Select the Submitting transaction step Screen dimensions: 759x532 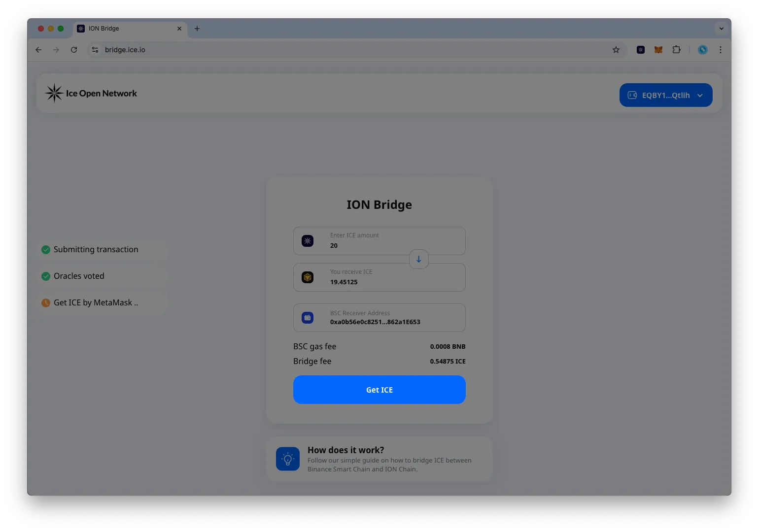(x=103, y=250)
